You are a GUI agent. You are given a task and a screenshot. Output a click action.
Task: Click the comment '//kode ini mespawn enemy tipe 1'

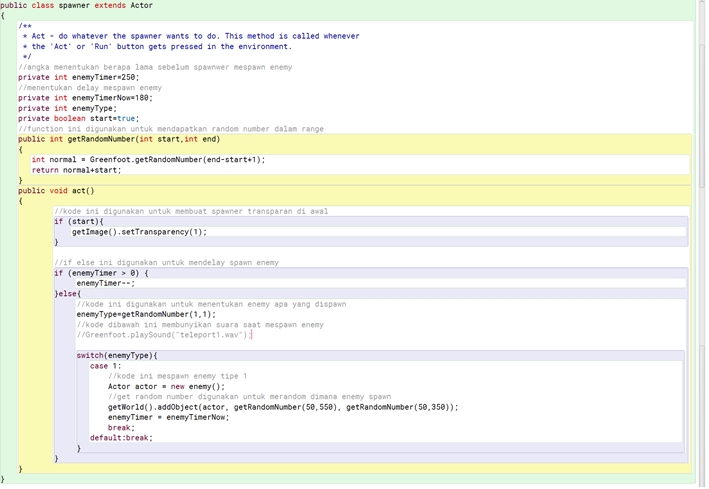coord(177,376)
